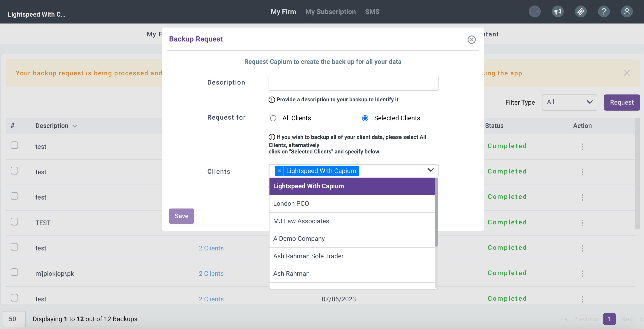Open the help question mark icon
The height and width of the screenshot is (329, 644).
pos(603,12)
